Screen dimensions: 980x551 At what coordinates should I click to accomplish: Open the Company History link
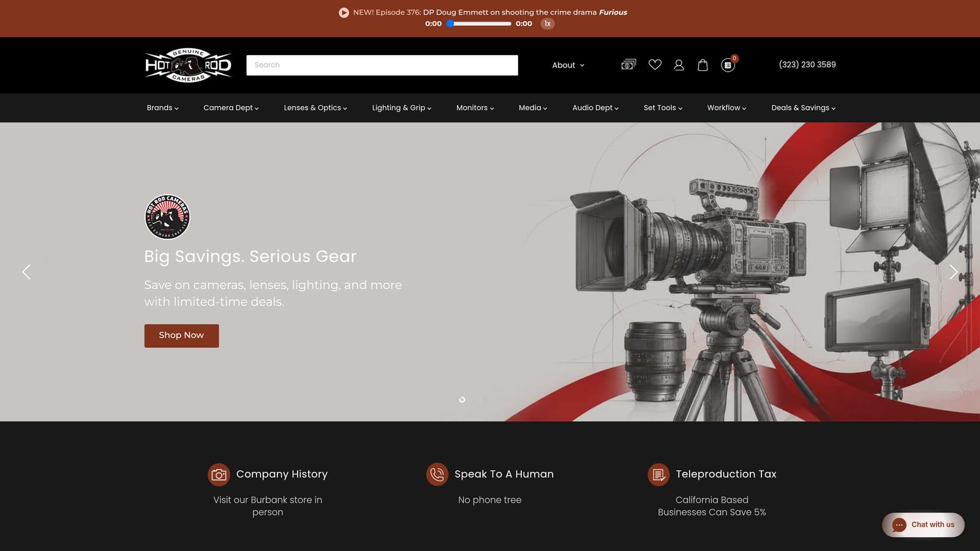(x=282, y=474)
